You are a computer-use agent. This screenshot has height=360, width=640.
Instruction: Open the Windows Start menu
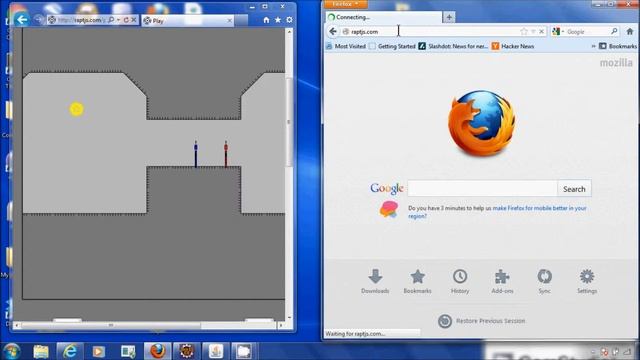[11, 351]
